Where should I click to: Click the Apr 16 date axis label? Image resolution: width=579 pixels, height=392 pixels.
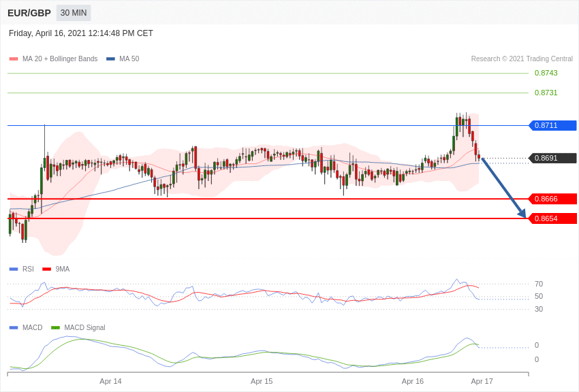(x=413, y=381)
